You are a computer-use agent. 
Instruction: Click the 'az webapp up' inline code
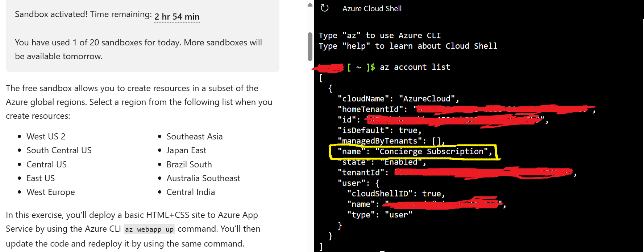pyautogui.click(x=149, y=229)
